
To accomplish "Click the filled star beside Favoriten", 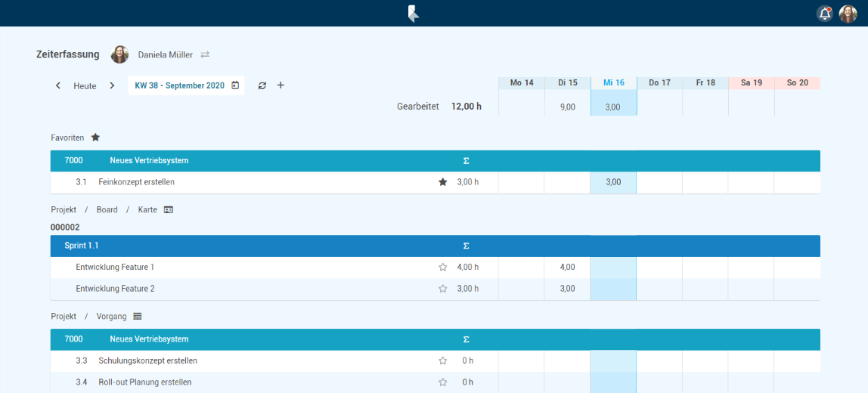I will click(x=95, y=138).
